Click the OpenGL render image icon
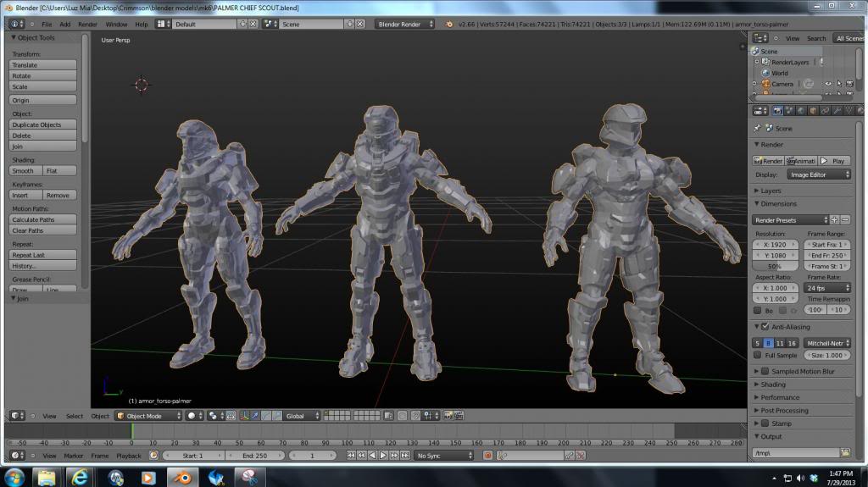Viewport: 868px width, 487px height. coord(448,416)
